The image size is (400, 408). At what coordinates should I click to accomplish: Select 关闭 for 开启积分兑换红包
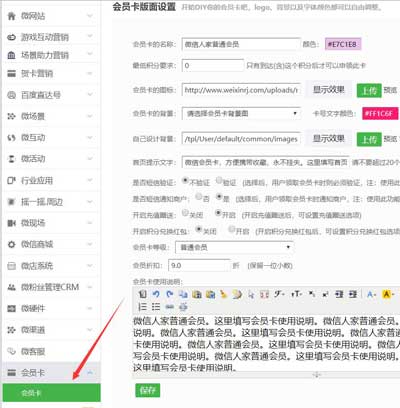(199, 229)
